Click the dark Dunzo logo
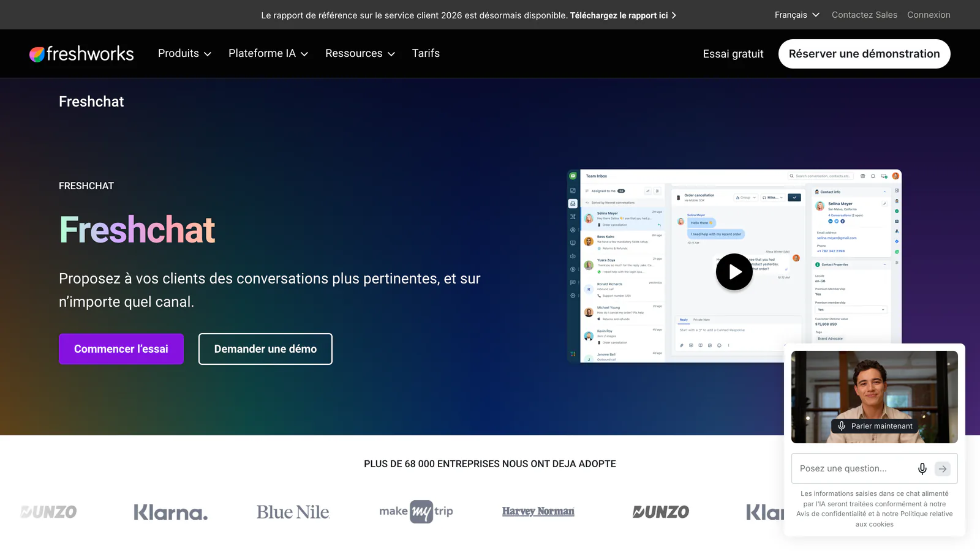 point(661,512)
